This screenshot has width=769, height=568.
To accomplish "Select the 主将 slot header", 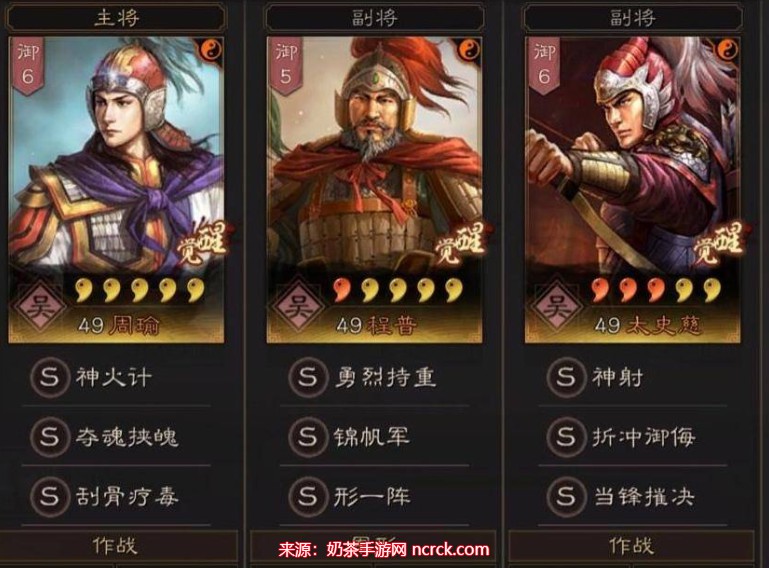I will coord(116,18).
